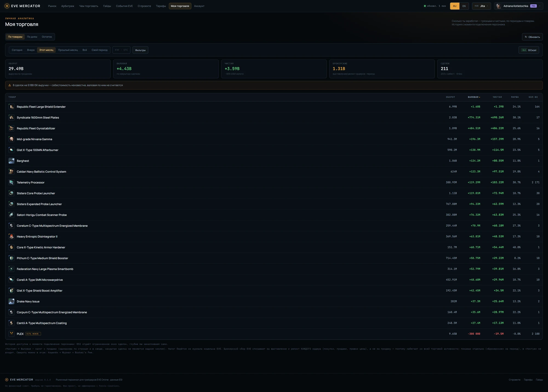Viewport: 548px width, 392px height.
Task: Toggle the EVE · UTC time zone switch
Action: [x=121, y=50]
